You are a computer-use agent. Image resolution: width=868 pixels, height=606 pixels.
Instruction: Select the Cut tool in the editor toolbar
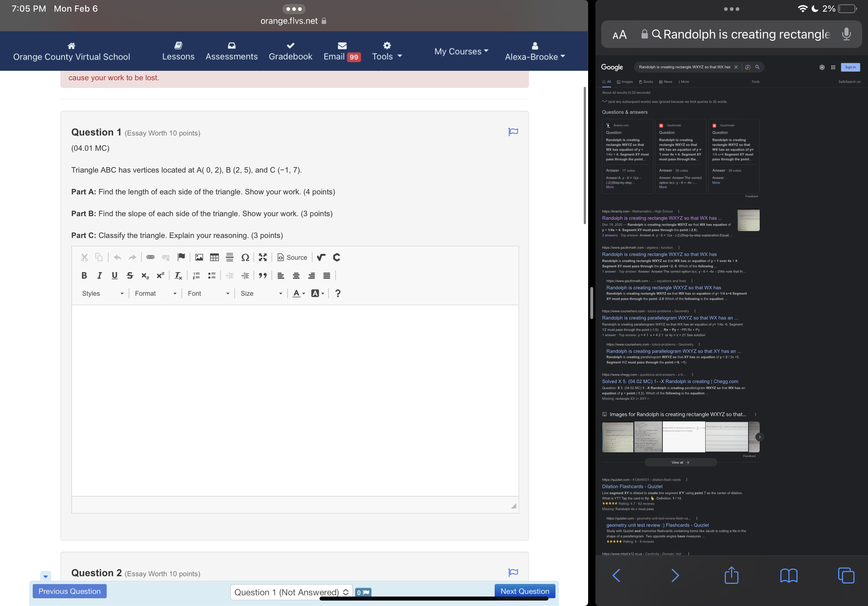click(84, 257)
